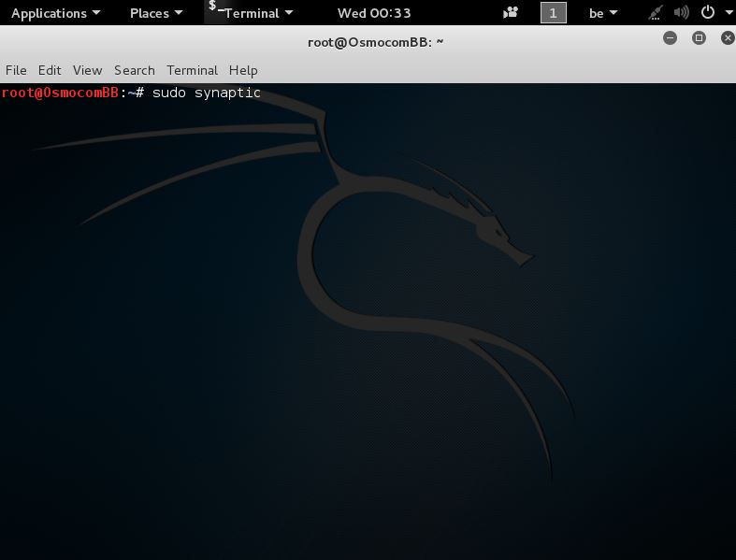Open the Applications menu in top bar
This screenshot has width=736, height=560.
pyautogui.click(x=55, y=13)
